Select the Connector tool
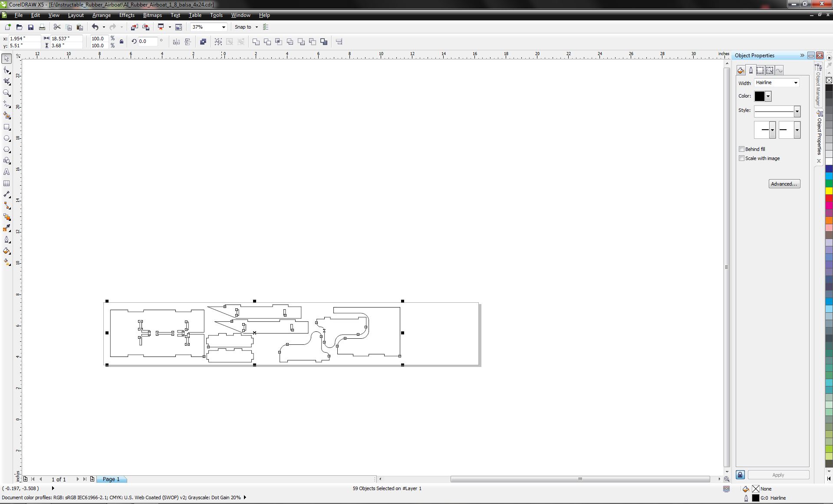Image resolution: width=833 pixels, height=504 pixels. tap(7, 206)
